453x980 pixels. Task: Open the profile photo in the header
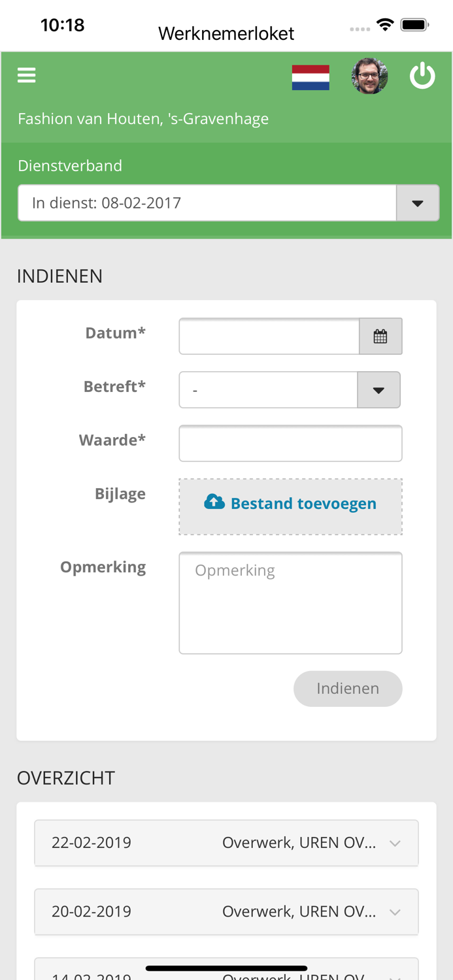tap(369, 76)
